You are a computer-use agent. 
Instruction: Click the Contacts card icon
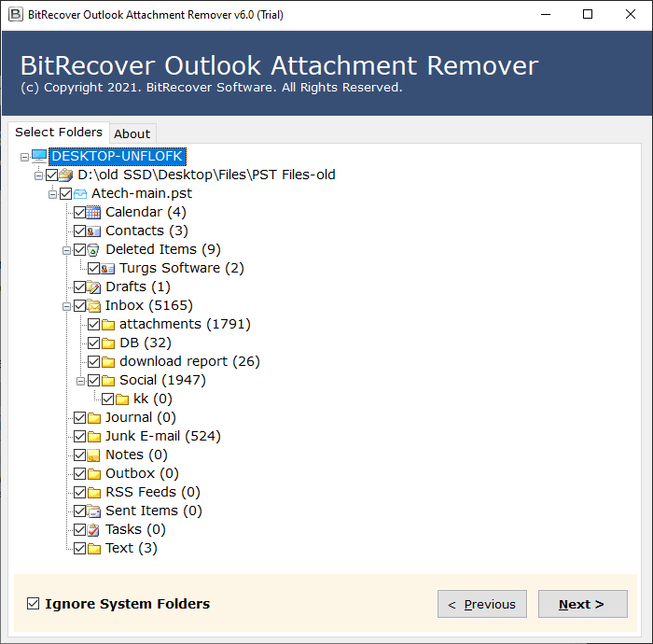click(93, 231)
